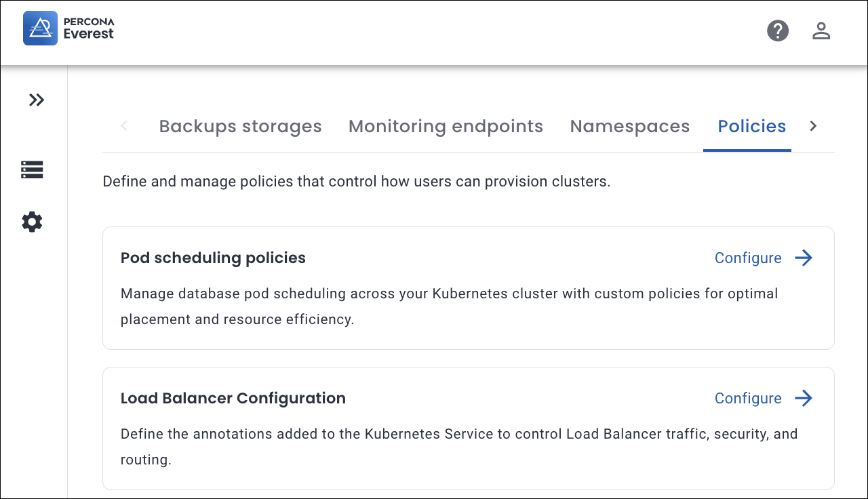Viewport: 868px width, 499px height.
Task: Switch to the Monitoring endpoints tab
Action: (x=446, y=126)
